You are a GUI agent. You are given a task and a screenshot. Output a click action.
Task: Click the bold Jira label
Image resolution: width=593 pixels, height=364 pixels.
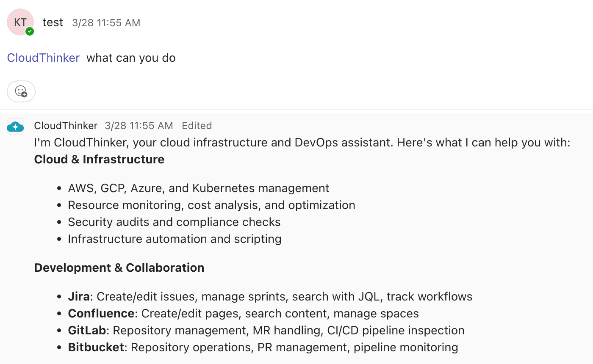(78, 296)
